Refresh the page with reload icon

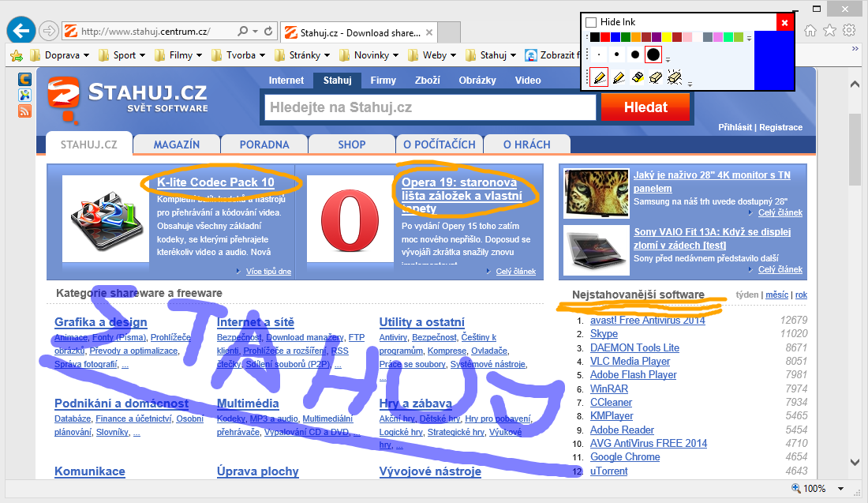click(268, 31)
